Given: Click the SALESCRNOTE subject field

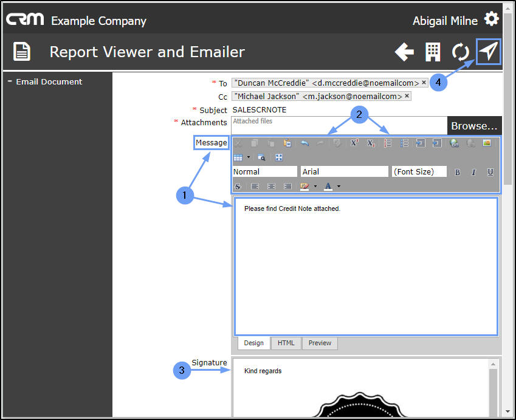Looking at the screenshot, I should coord(260,109).
